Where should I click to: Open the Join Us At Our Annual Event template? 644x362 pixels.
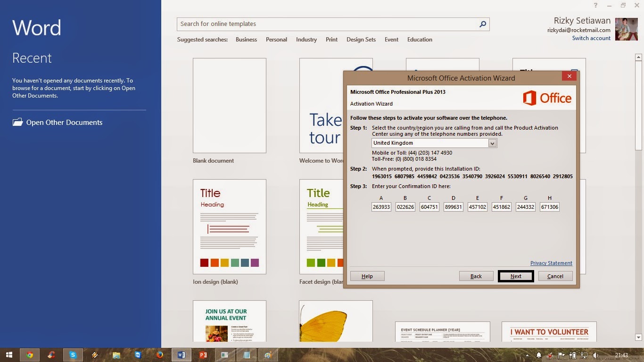[x=230, y=321]
